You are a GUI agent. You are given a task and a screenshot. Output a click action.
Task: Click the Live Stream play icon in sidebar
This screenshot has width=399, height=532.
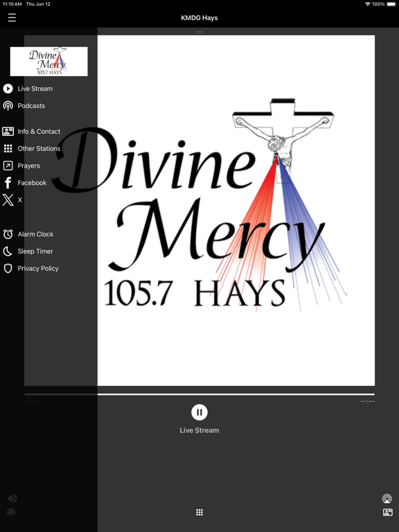[8, 89]
